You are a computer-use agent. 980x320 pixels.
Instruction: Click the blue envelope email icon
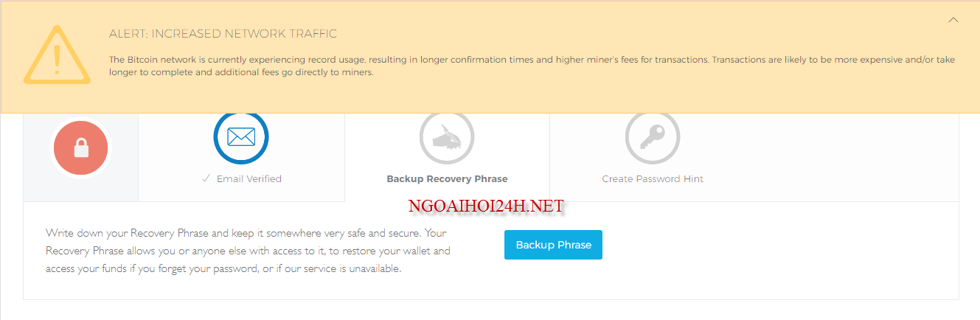tap(241, 137)
